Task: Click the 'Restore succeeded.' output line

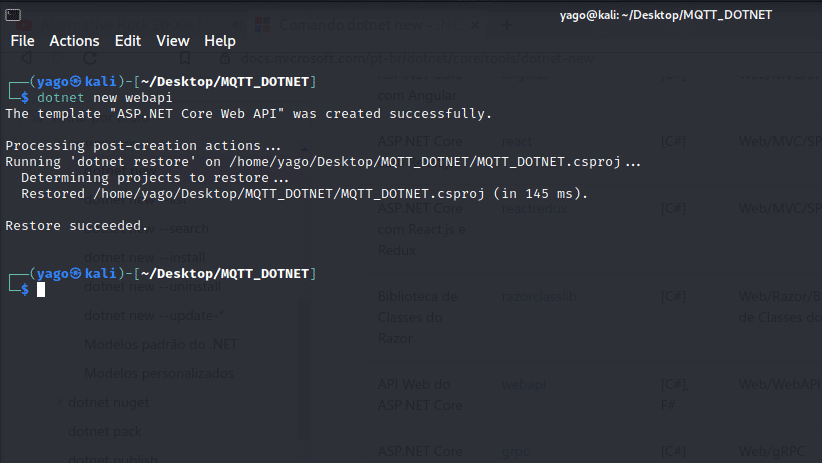Action: tap(77, 226)
